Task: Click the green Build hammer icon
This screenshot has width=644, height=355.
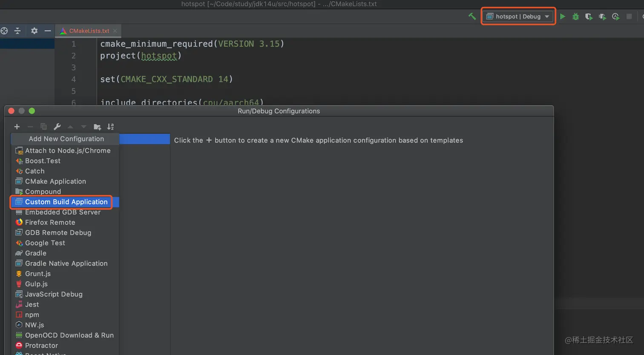Action: point(472,17)
